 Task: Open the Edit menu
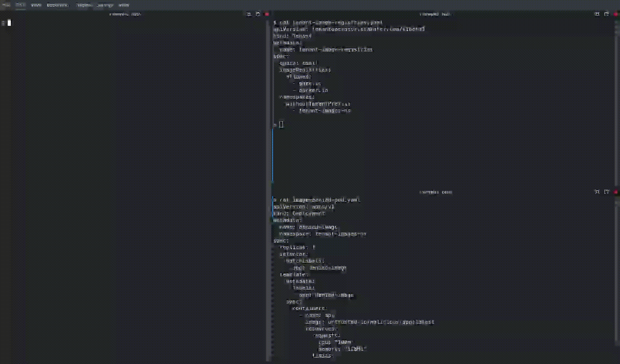pos(21,5)
